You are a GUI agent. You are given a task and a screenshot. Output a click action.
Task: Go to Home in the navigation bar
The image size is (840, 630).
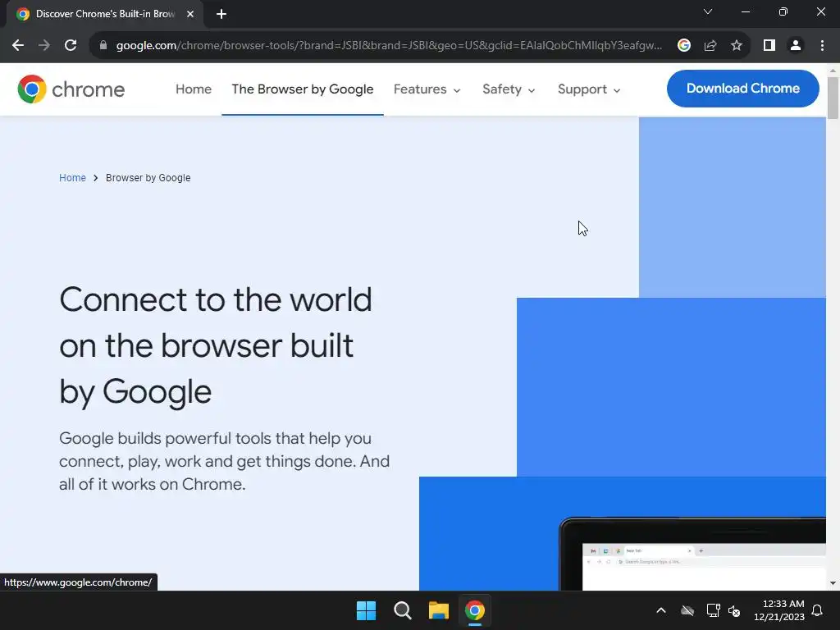[x=194, y=89]
